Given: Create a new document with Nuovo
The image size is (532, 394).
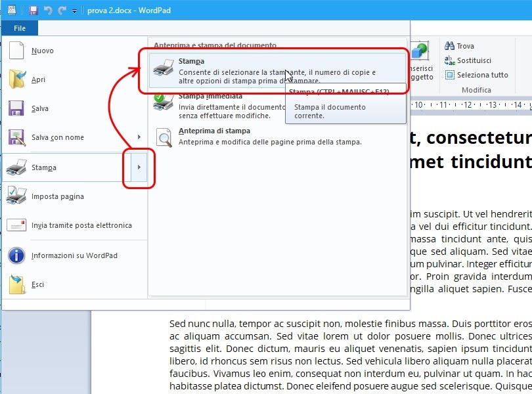Looking at the screenshot, I should pyautogui.click(x=75, y=51).
